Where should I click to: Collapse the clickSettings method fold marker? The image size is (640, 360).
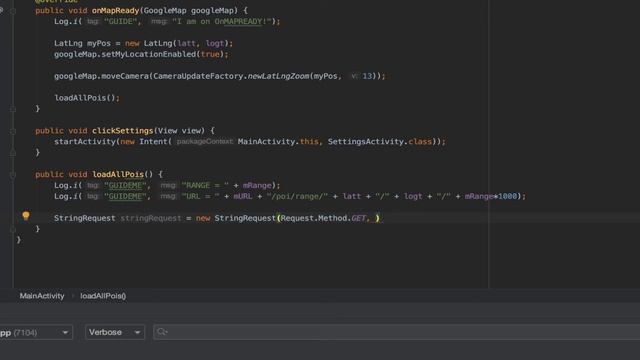[13, 131]
